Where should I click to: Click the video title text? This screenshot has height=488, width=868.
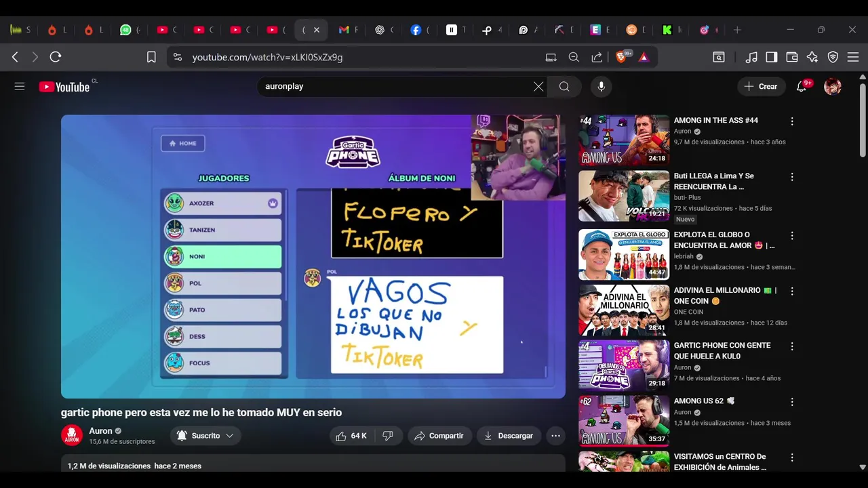201,413
